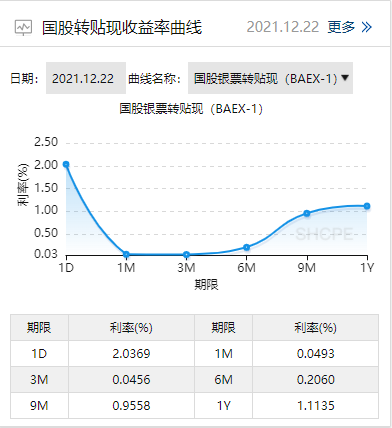Screen dimensions: 392x428
Task: Click the table cell 0.9558
Action: click(131, 406)
